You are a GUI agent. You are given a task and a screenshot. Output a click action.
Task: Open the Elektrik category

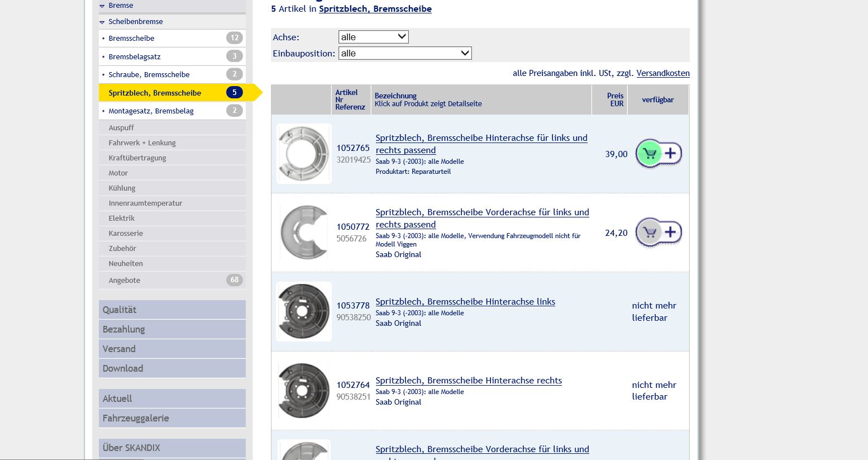pyautogui.click(x=172, y=218)
